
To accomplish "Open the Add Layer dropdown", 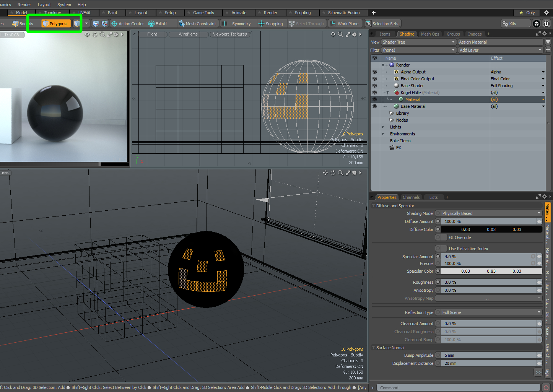I will (x=501, y=50).
